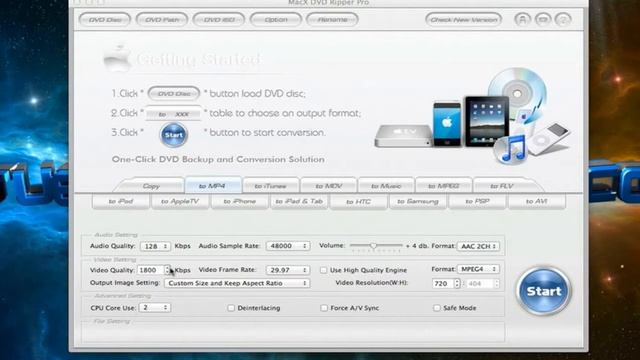Click the width 720 stepper arrows
Viewport: 640px width, 360px height.
457,283
